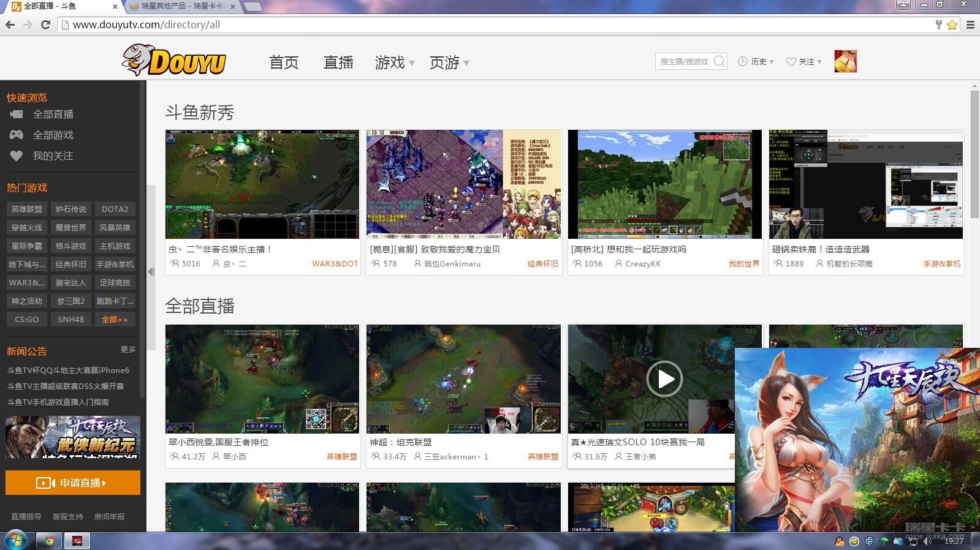Switch to the 瑞星其他产品 browser tab

click(184, 6)
